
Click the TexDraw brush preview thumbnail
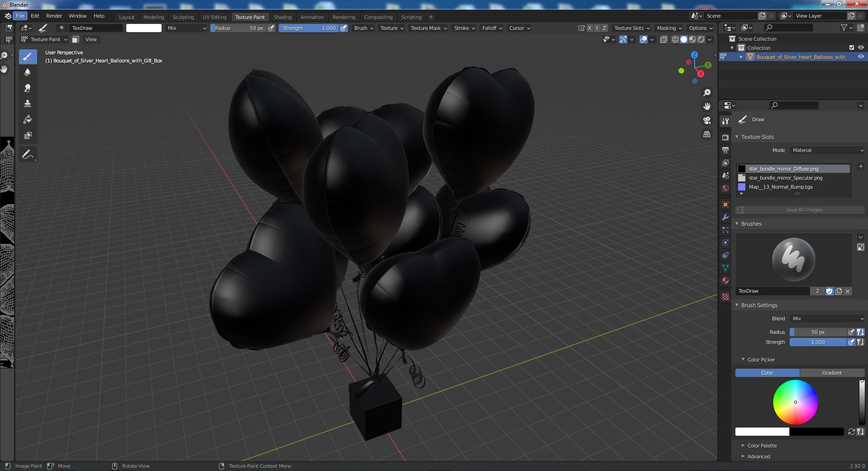click(793, 259)
